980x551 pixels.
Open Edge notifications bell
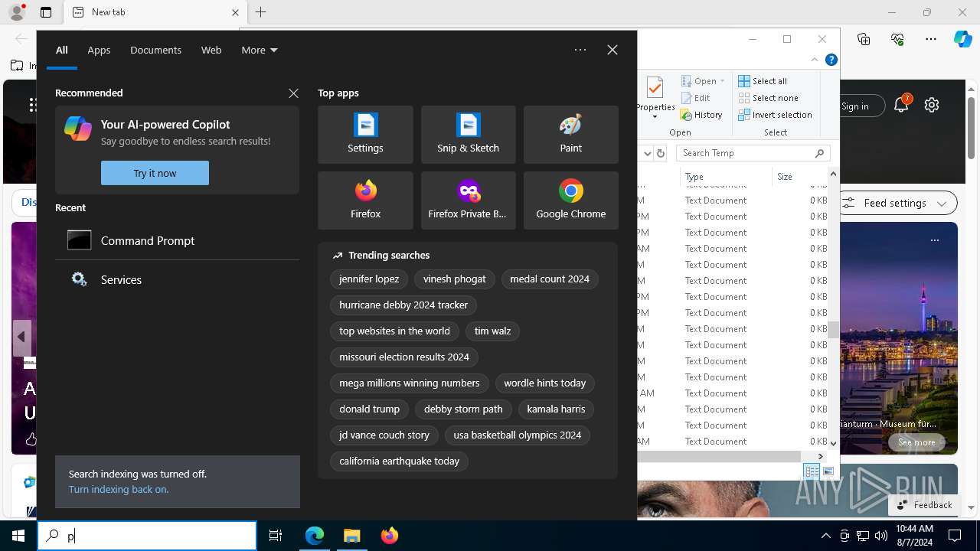point(901,105)
